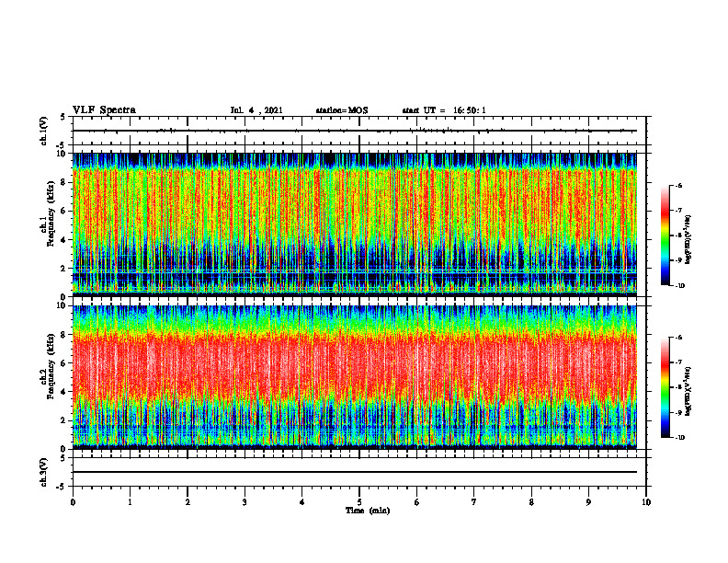Image resolution: width=728 pixels, height=563 pixels.
Task: Click the station=MOS label
Action: (x=342, y=110)
